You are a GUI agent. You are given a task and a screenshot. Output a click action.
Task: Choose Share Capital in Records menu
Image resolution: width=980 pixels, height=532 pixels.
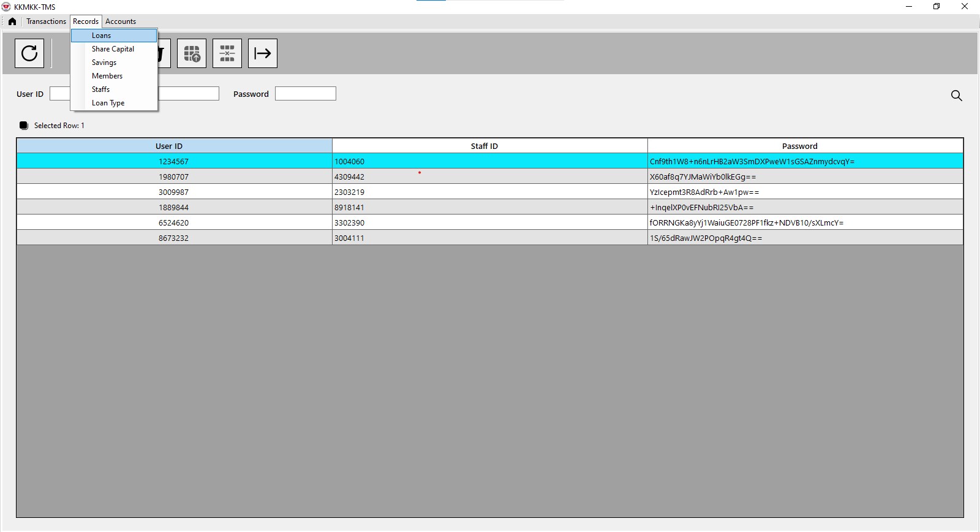pos(114,49)
